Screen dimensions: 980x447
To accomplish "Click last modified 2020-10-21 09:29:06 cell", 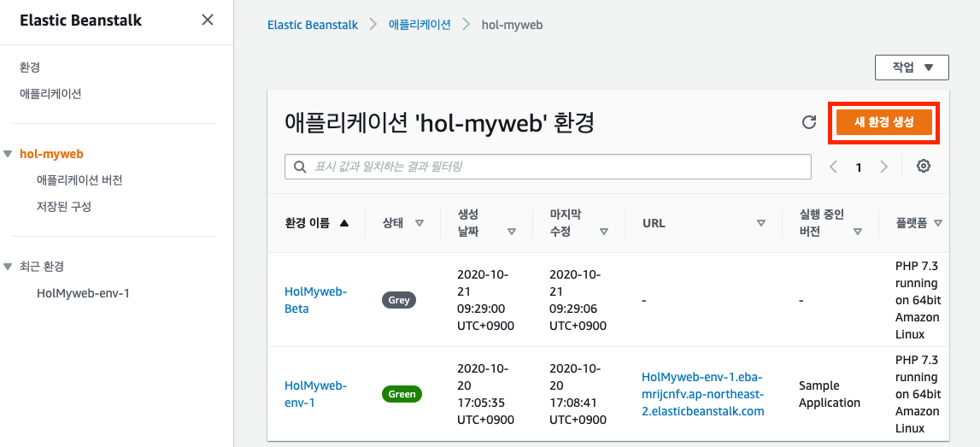I will coord(578,300).
